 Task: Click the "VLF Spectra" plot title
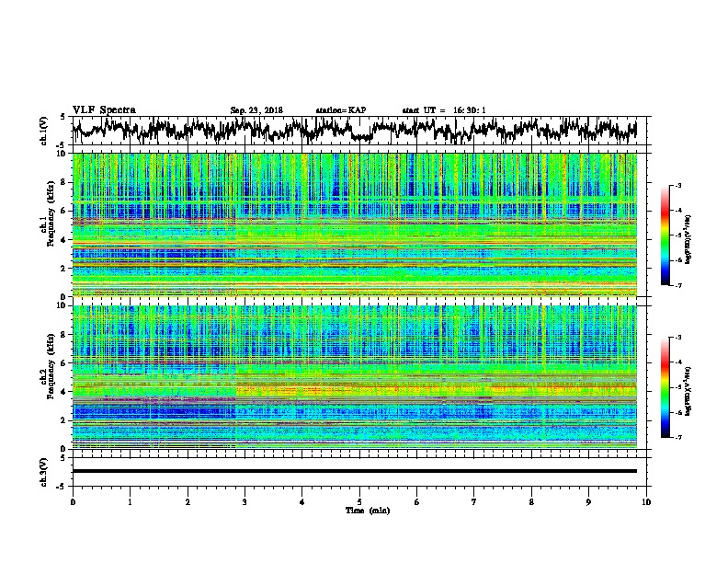click(104, 110)
